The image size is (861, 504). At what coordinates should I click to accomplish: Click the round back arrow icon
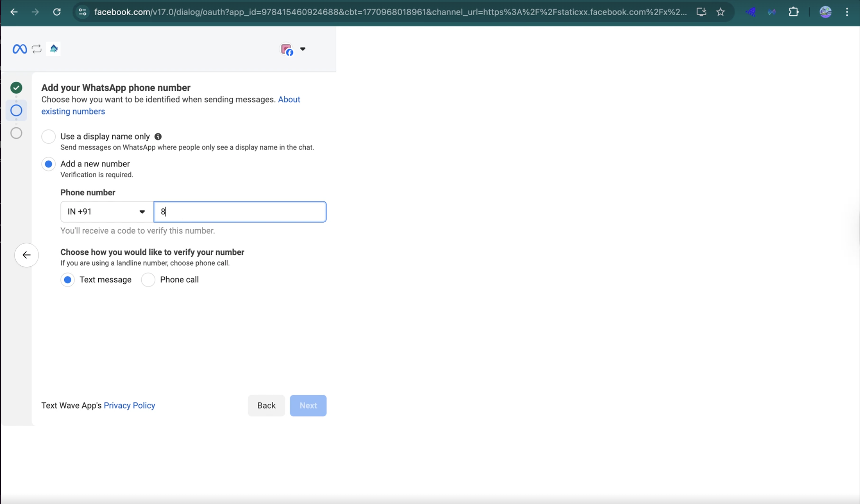coord(26,255)
